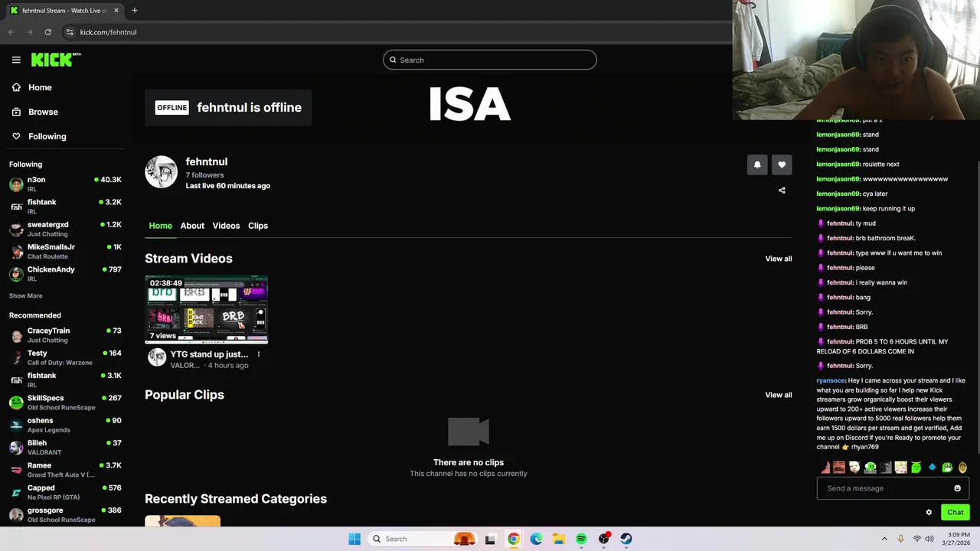The width and height of the screenshot is (980, 551).
Task: Click the Kick search field
Action: click(490, 60)
